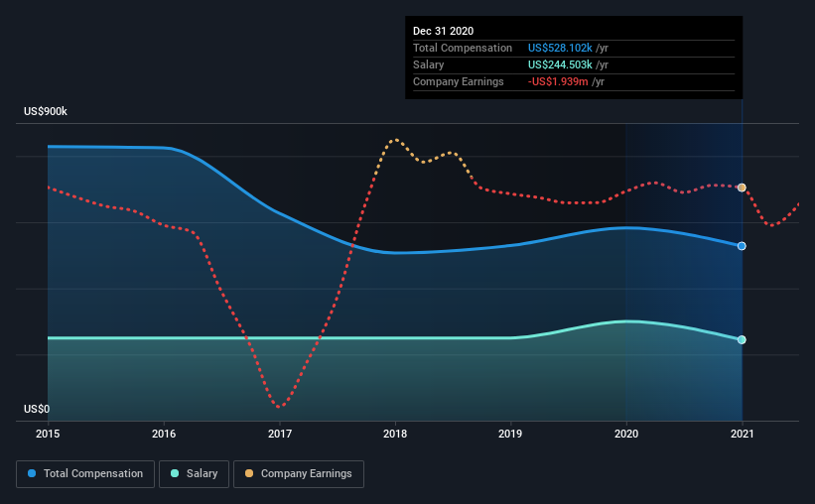Click the Company Earnings data point at 2021
Viewport: 815px width, 504px height.
click(742, 188)
